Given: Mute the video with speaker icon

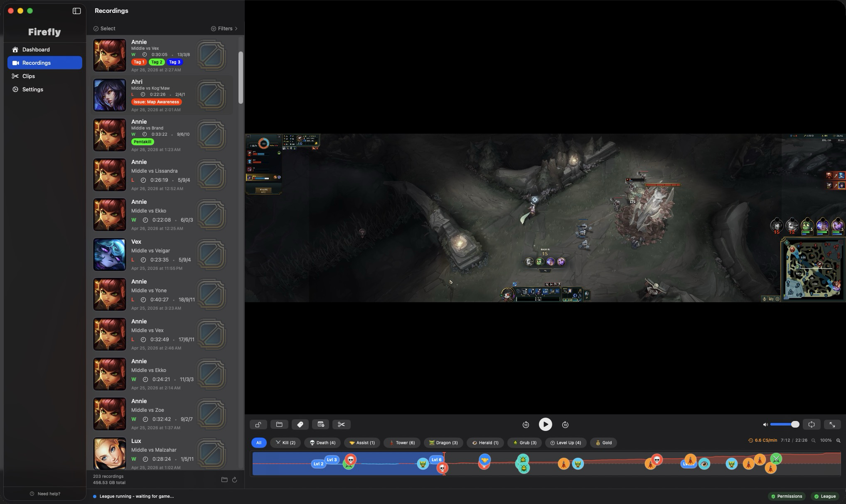Looking at the screenshot, I should [x=765, y=424].
